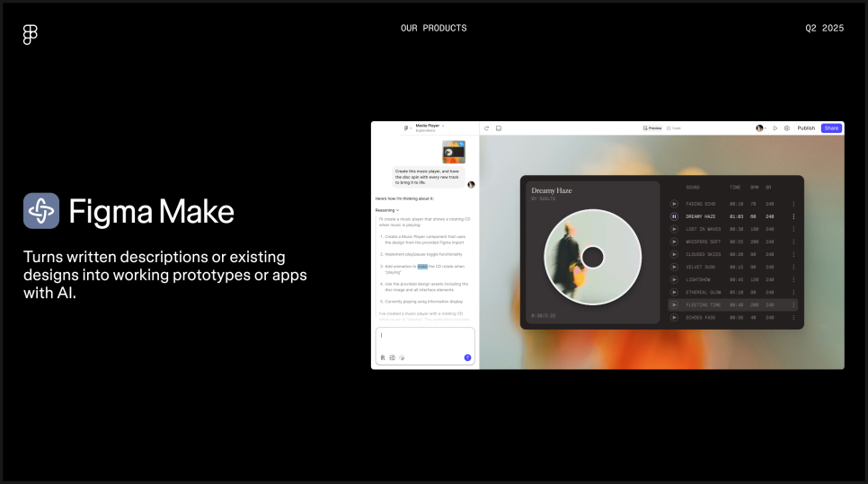
Task: Click the reload preview icon
Action: (487, 128)
